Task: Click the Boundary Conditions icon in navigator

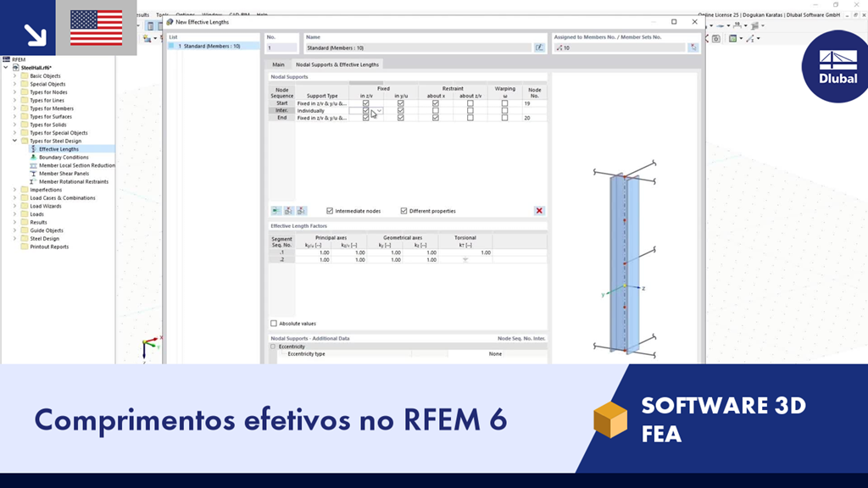Action: coord(33,157)
